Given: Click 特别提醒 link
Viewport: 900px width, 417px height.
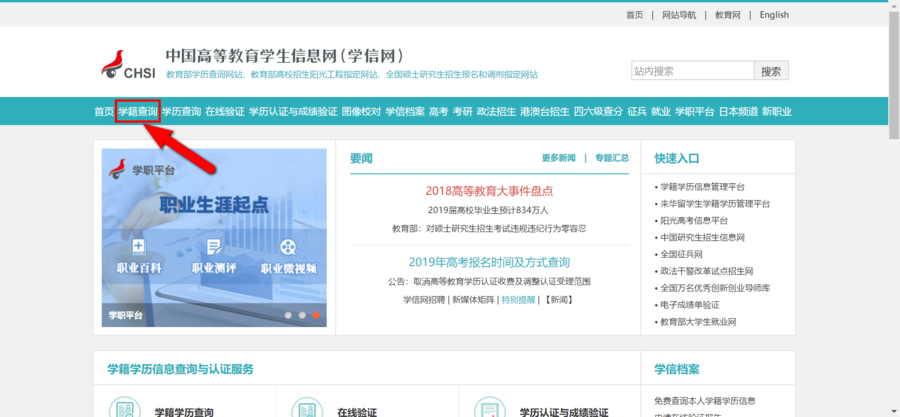Looking at the screenshot, I should [518, 299].
